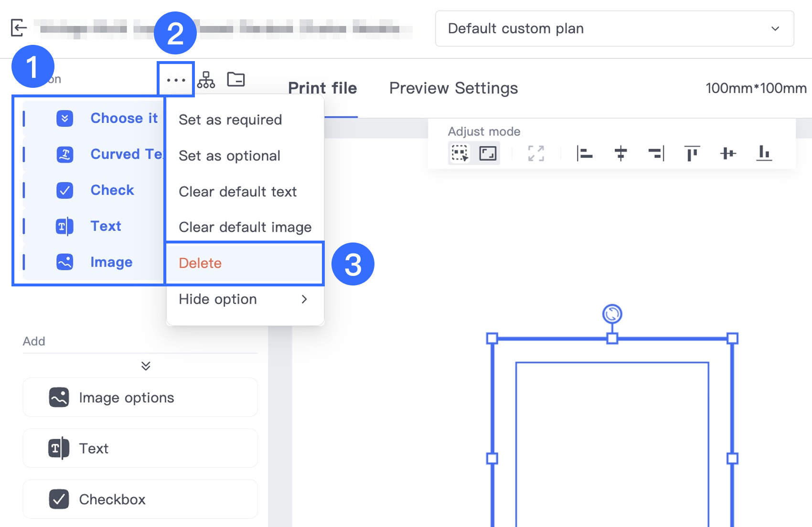Choose Set as required from menu
This screenshot has height=527, width=812.
245,119
